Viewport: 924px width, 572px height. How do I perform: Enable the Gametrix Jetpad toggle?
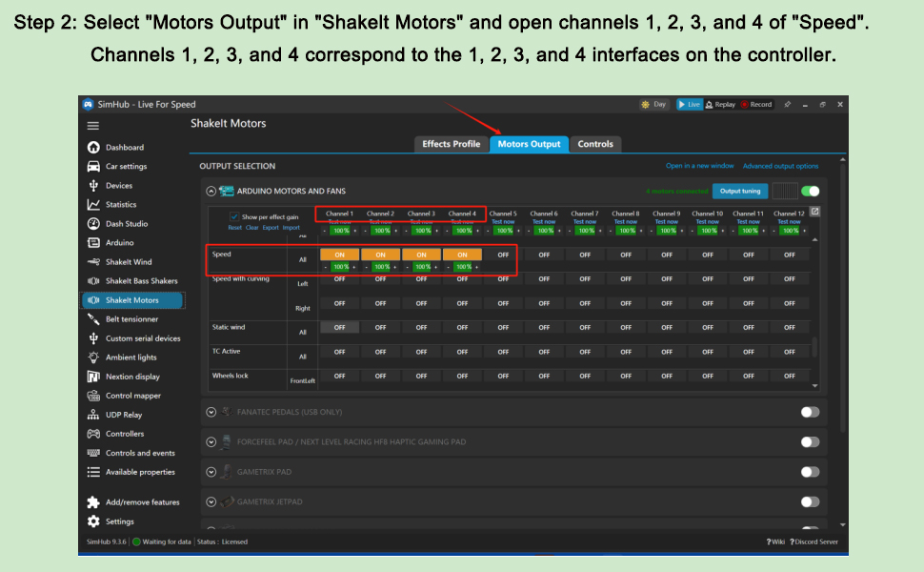[811, 501]
